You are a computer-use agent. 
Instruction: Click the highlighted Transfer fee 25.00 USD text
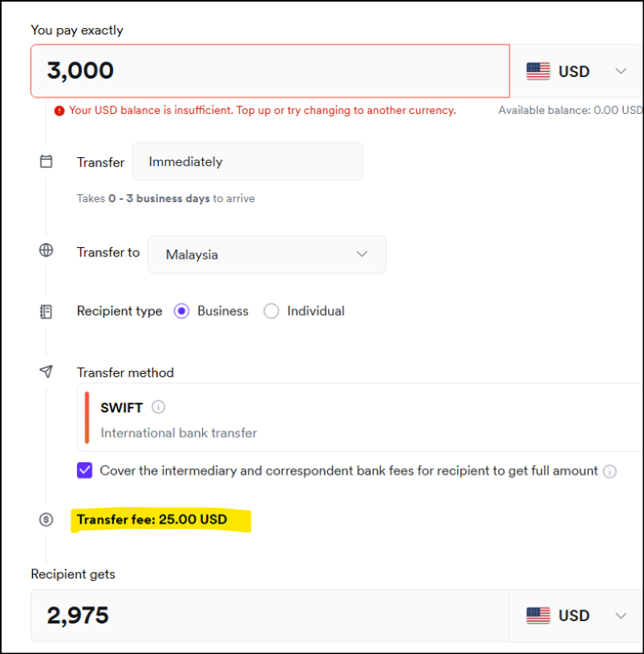tap(152, 520)
